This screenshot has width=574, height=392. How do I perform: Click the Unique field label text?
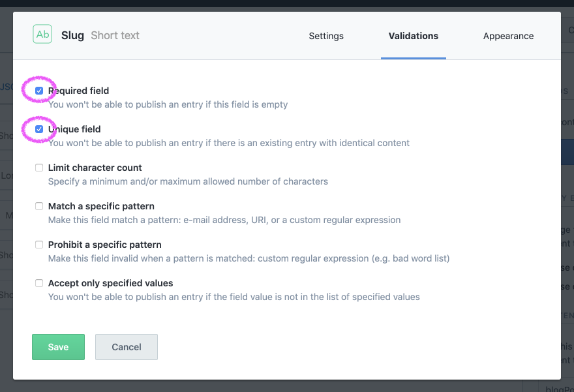coord(74,128)
